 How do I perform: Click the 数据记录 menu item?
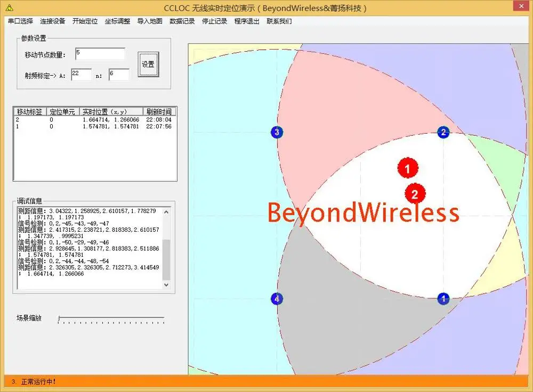click(182, 21)
